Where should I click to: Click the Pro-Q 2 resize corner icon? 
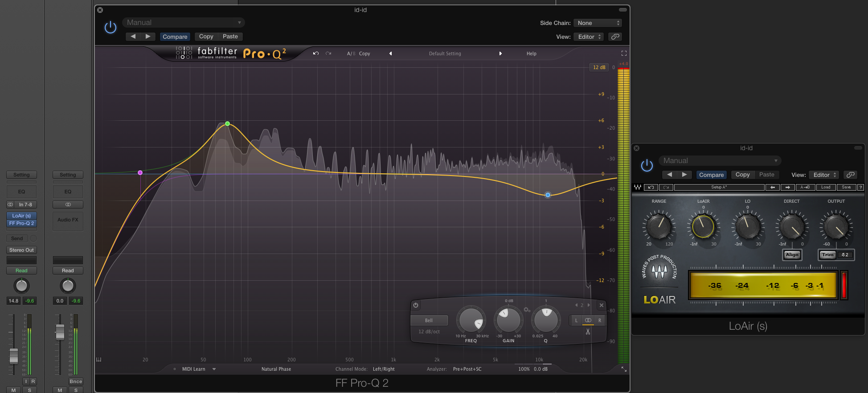tap(624, 369)
